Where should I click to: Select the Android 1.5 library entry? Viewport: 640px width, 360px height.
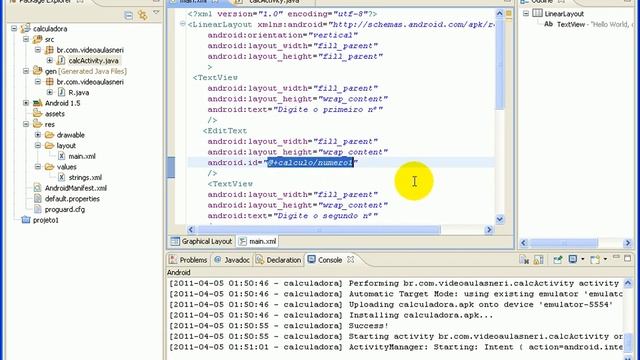coord(62,103)
